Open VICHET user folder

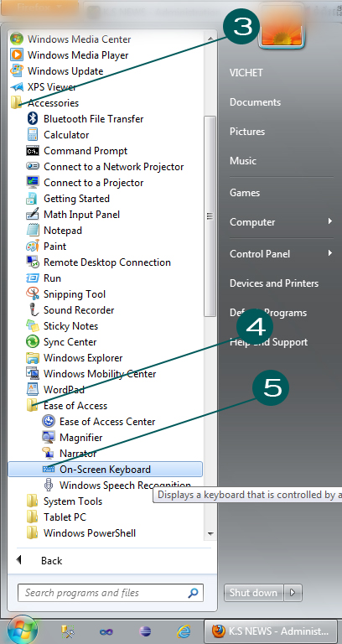246,73
